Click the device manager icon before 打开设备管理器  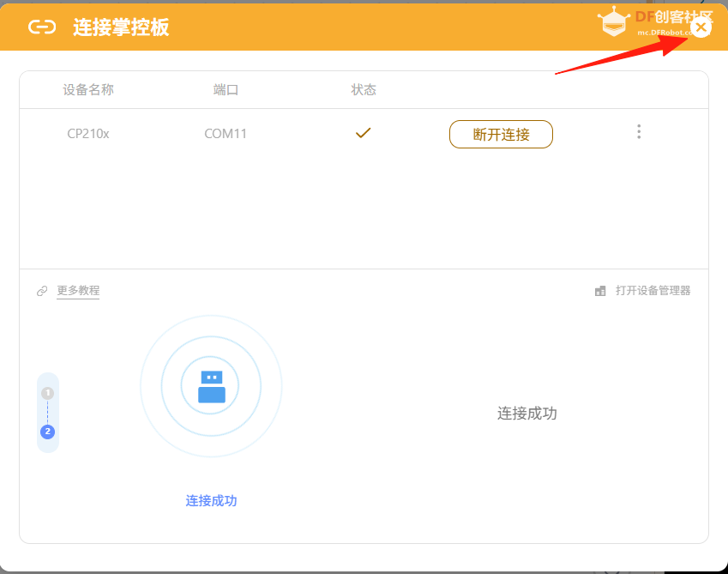pyautogui.click(x=600, y=290)
